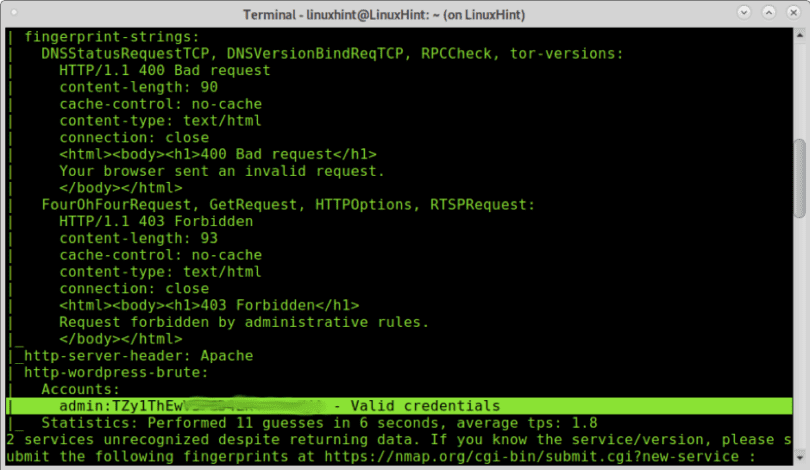Image resolution: width=810 pixels, height=470 pixels.
Task: Click '<html><body><h1>403 Forbidden</h1>' line
Action: [x=209, y=305]
